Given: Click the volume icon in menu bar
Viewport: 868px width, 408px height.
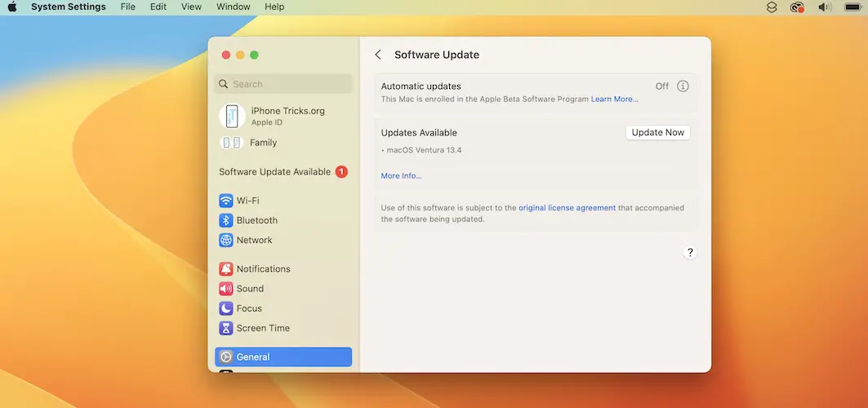Looking at the screenshot, I should coord(824,7).
